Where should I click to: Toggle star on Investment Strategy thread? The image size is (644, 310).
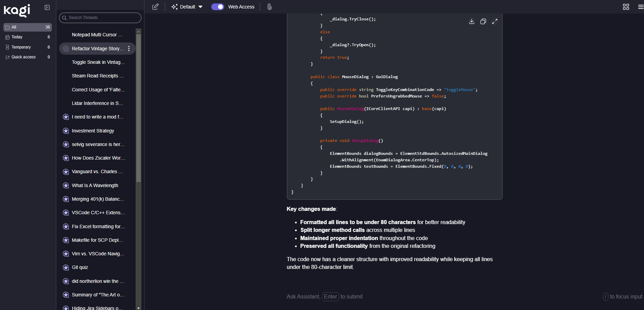coord(66,131)
